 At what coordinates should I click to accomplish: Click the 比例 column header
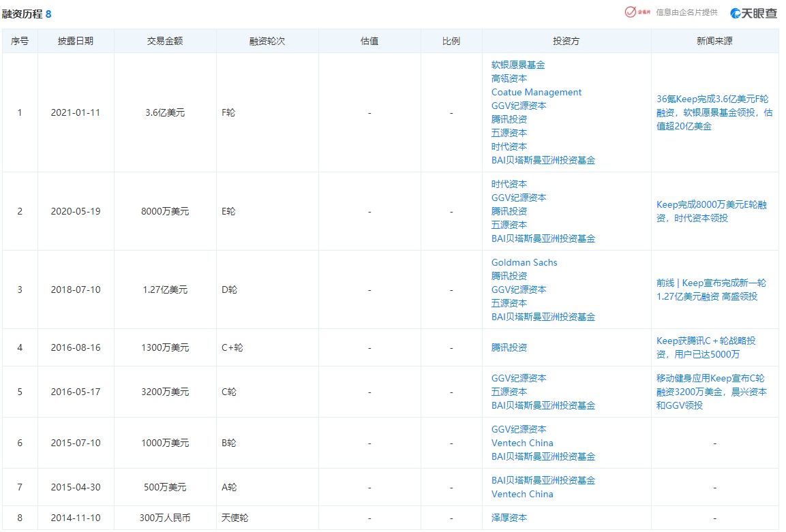[451, 41]
